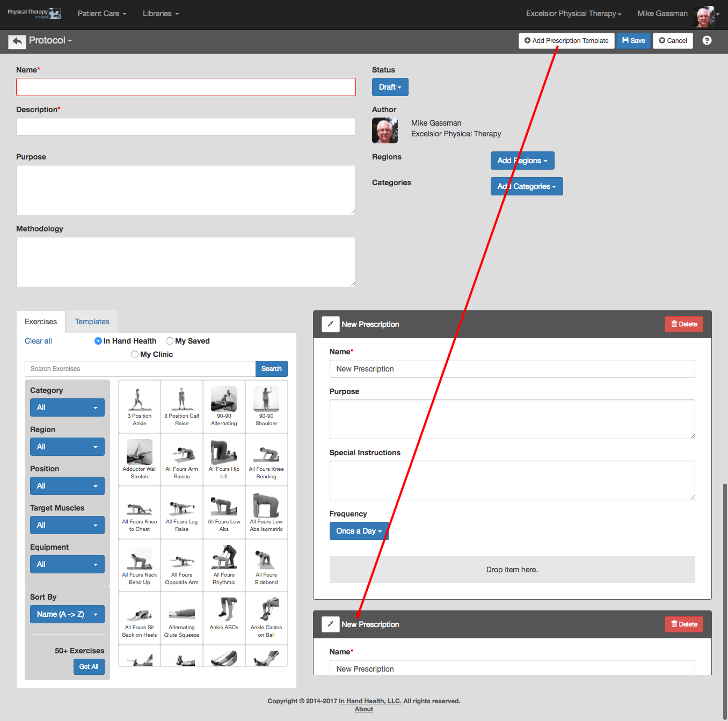Open the Excelsior Physical Therapy menu
The image size is (728, 721).
574,13
